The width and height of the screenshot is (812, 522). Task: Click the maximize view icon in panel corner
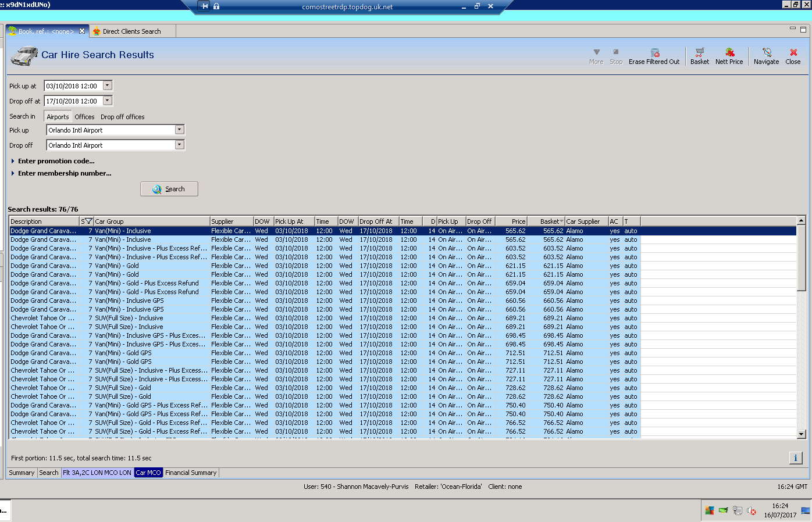[x=803, y=29]
